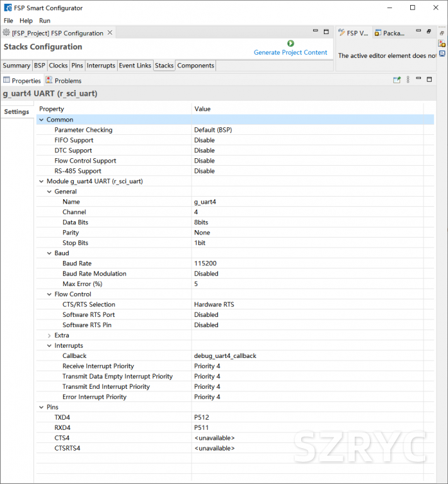448x484 pixels.
Task: Maximize the FSP Configuration editor pane
Action: coord(326,32)
